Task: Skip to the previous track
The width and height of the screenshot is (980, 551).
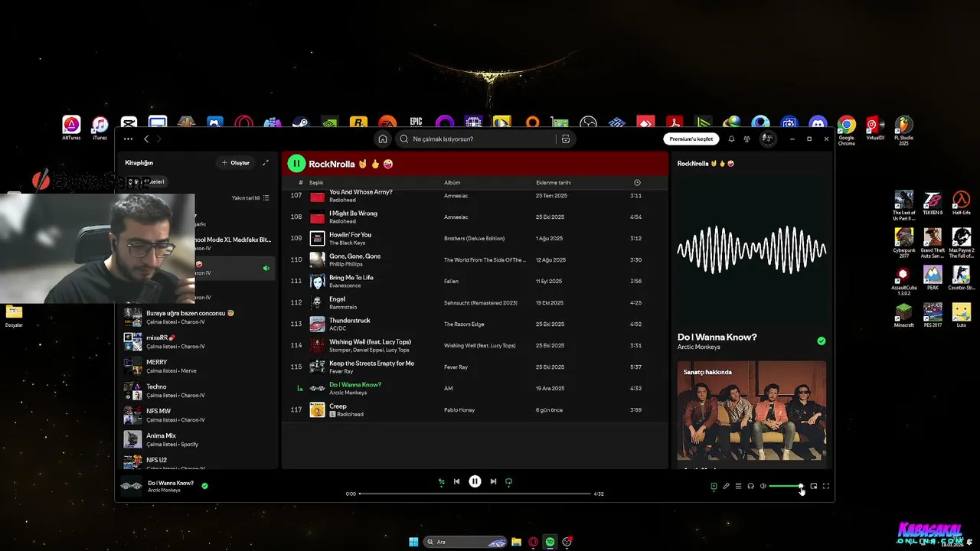Action: coord(457,481)
